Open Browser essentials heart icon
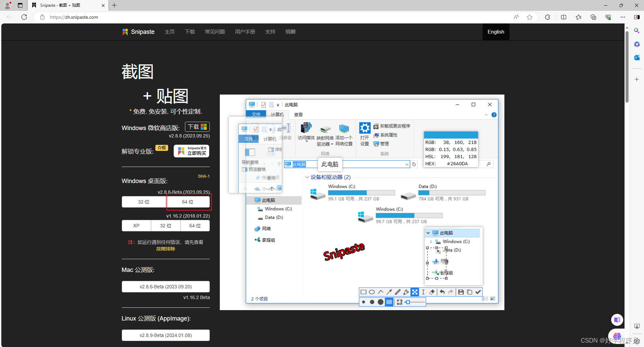 [x=608, y=17]
